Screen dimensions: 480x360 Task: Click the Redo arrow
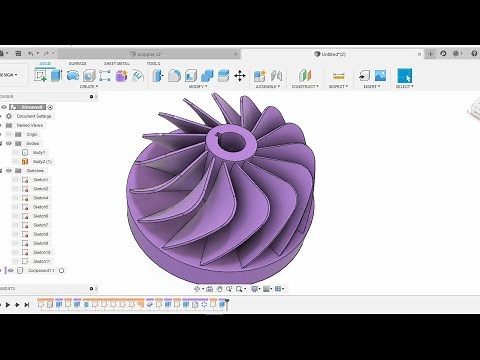pyautogui.click(x=46, y=53)
